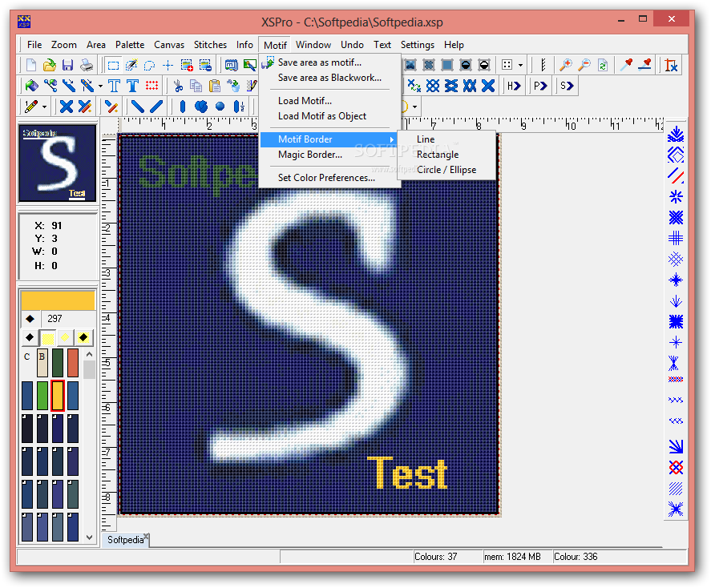Viewport: 711px width, 588px height.
Task: Select the paint bucket fill tool
Action: click(x=32, y=86)
